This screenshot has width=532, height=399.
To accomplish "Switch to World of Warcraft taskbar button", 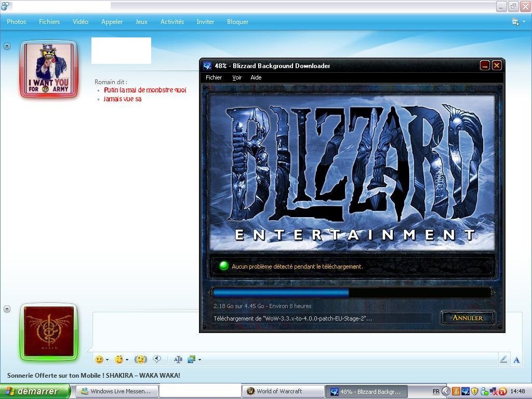I will click(x=283, y=391).
